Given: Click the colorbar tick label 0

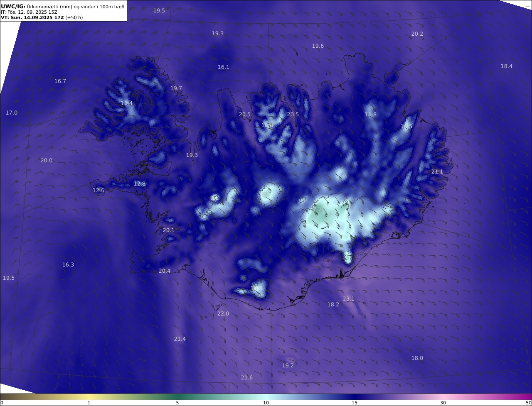Looking at the screenshot, I should coord(2,403).
